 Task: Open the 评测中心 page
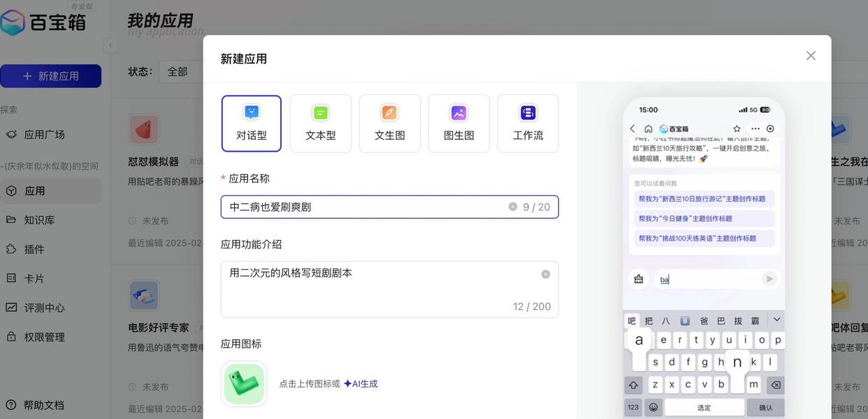tap(44, 308)
